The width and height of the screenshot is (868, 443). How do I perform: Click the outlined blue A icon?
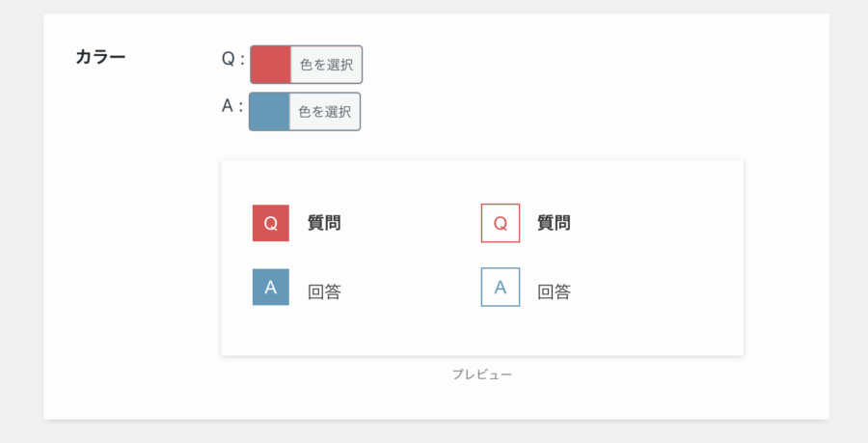pos(501,287)
